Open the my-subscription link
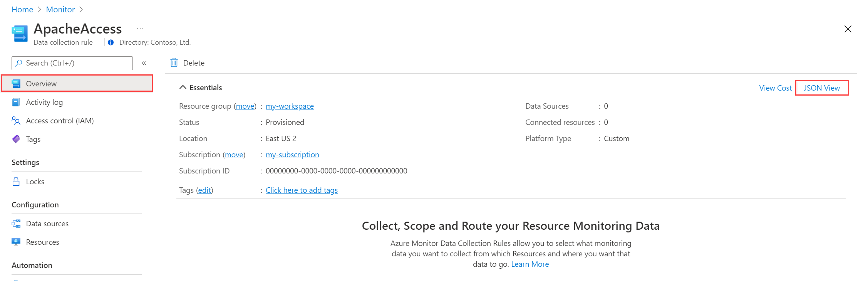The width and height of the screenshot is (868, 281). pos(292,155)
